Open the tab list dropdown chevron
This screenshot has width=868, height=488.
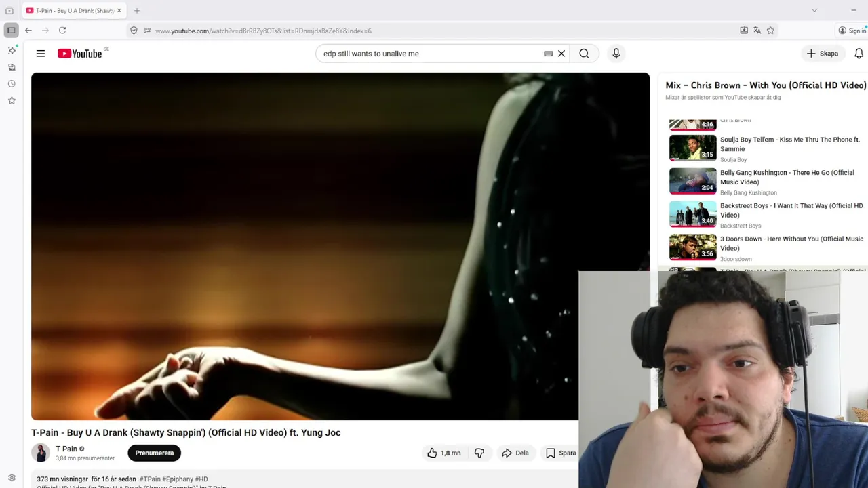click(814, 10)
